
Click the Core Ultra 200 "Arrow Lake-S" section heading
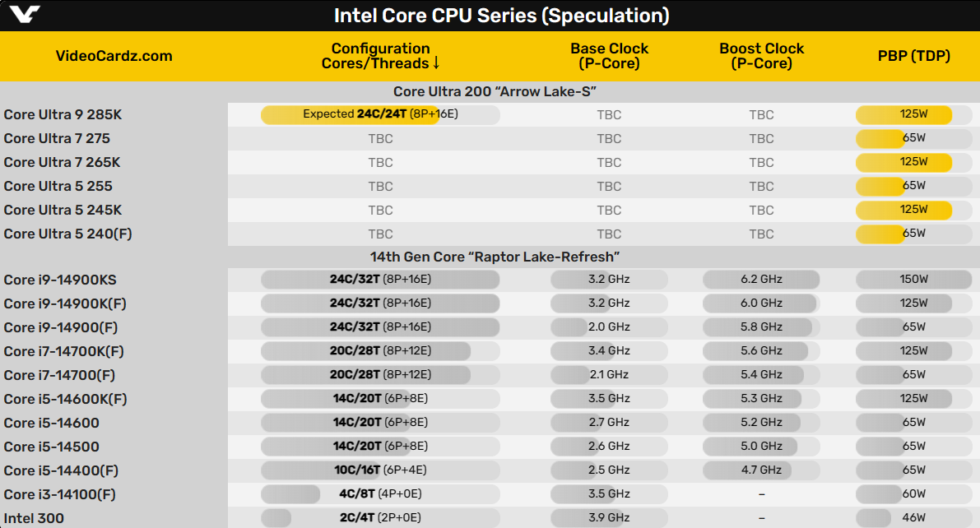coord(494,91)
